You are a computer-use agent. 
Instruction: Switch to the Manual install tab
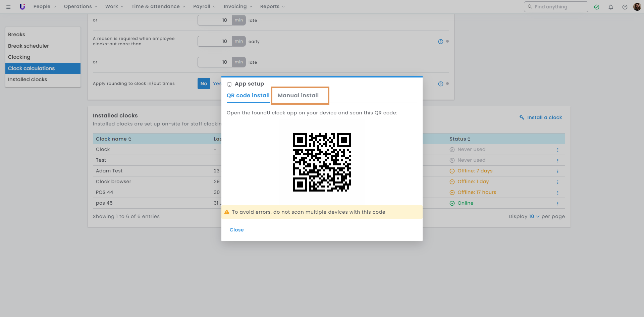[x=298, y=96]
